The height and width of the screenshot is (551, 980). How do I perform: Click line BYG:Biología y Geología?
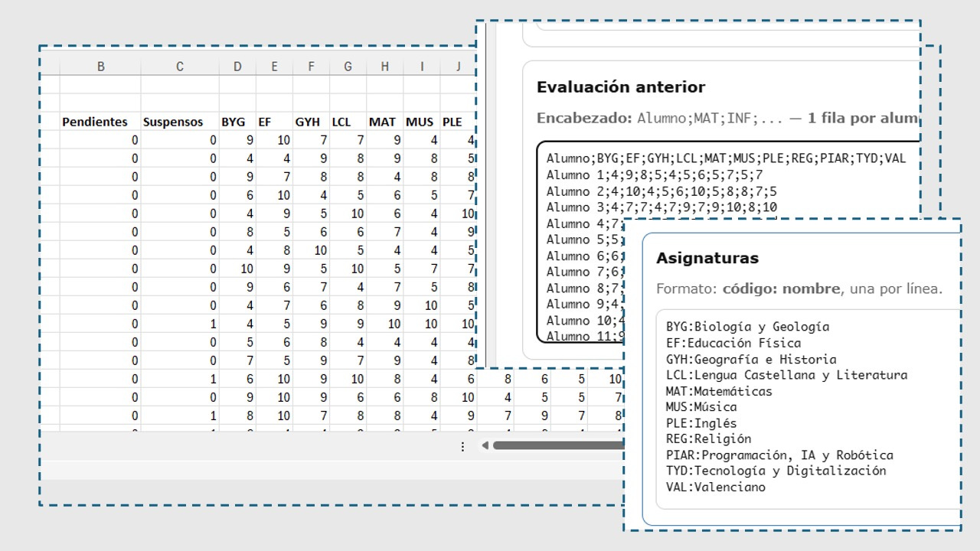(747, 327)
